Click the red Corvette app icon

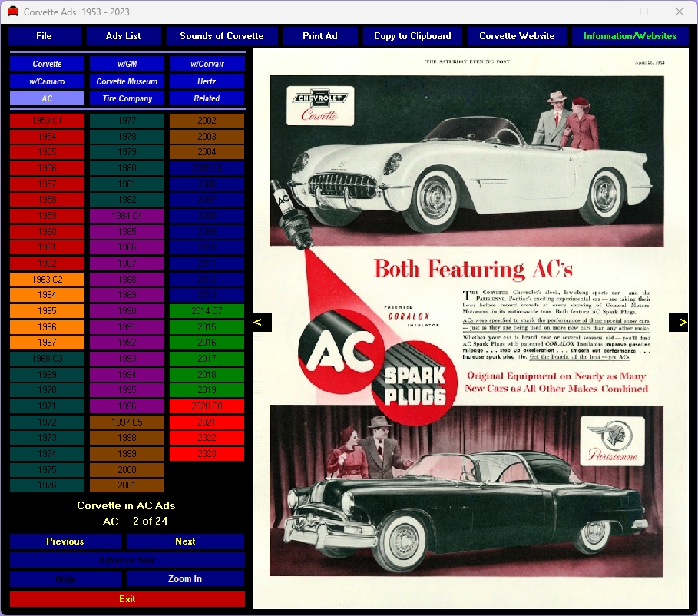pos(13,12)
